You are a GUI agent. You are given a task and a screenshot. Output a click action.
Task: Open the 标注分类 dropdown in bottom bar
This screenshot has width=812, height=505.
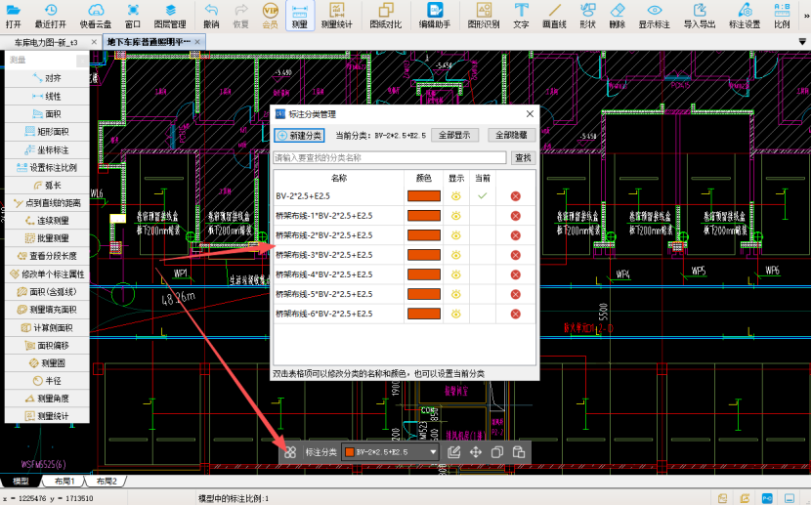433,452
